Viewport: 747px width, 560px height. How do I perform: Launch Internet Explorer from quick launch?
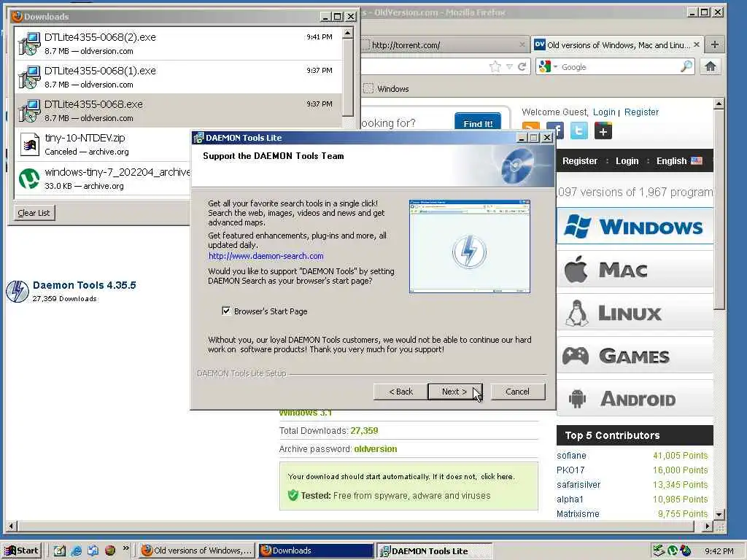tap(76, 551)
